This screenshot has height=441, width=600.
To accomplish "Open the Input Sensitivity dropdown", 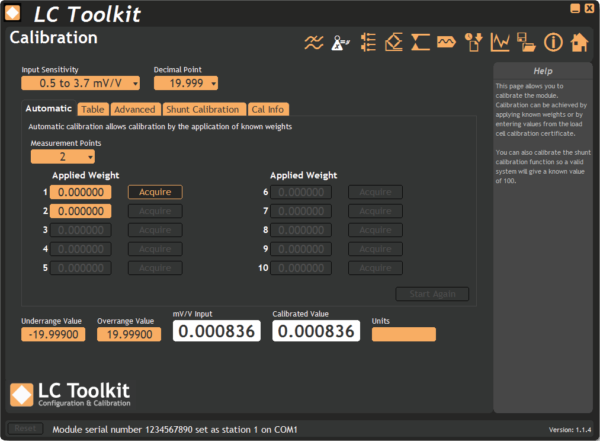I will pos(80,83).
